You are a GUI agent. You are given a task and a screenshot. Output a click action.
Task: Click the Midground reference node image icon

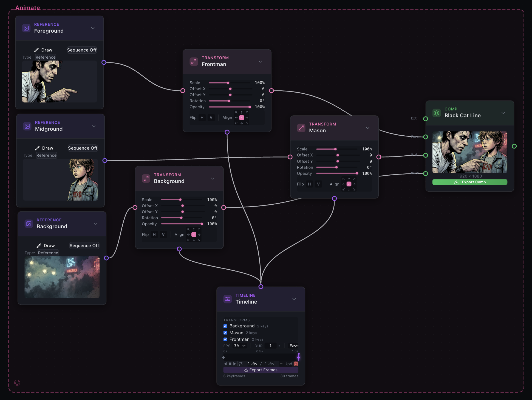[27, 126]
